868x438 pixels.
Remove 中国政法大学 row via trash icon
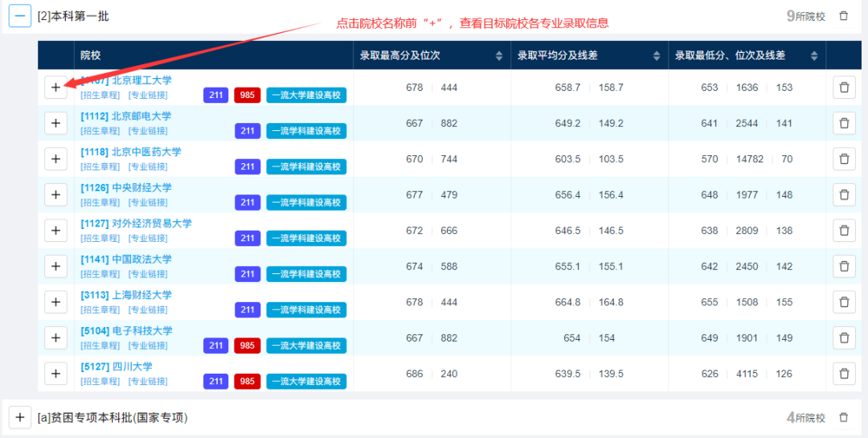coord(844,266)
